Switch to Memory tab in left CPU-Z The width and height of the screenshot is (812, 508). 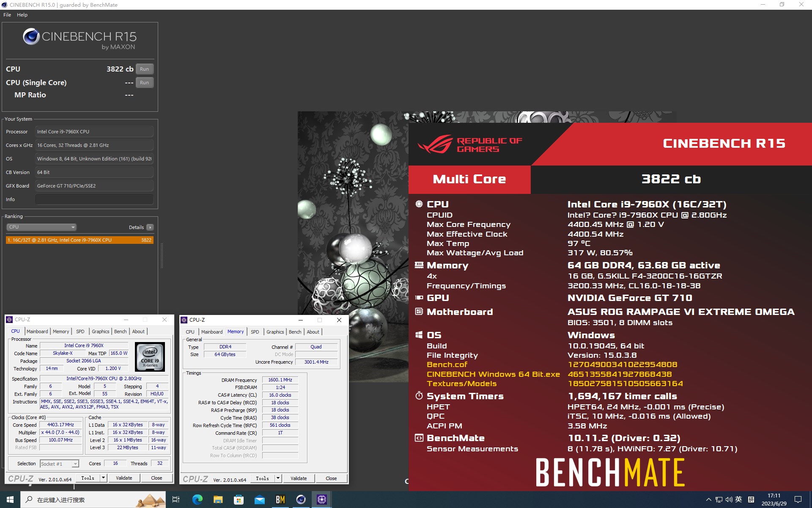[x=61, y=331]
